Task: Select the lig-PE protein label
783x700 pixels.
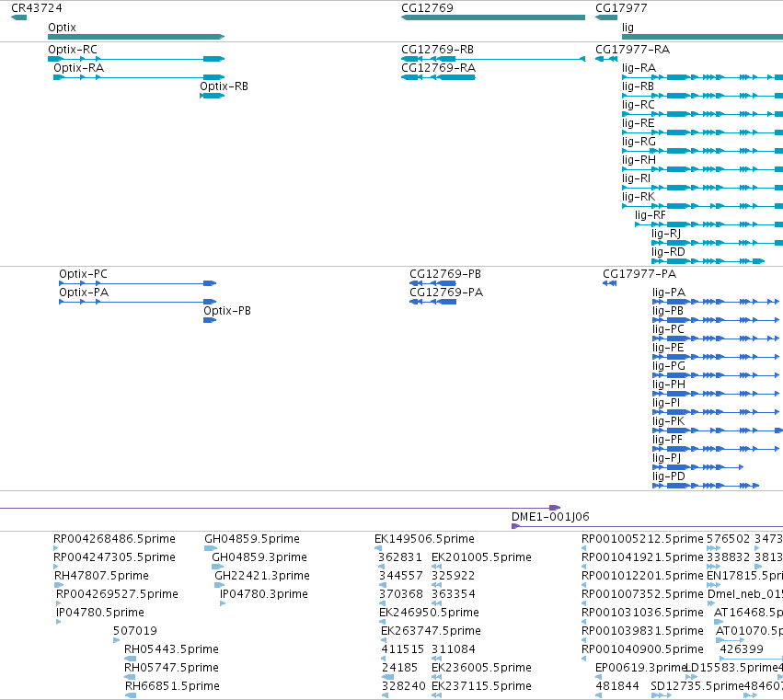Action: click(668, 348)
